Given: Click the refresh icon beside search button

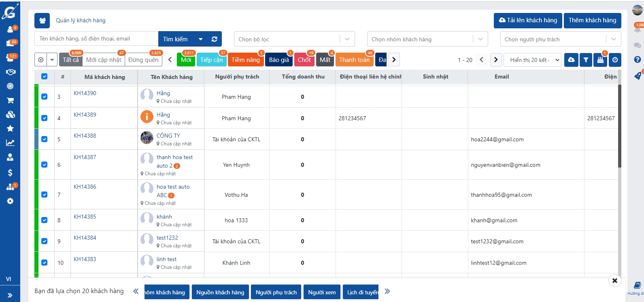Looking at the screenshot, I should [x=214, y=39].
